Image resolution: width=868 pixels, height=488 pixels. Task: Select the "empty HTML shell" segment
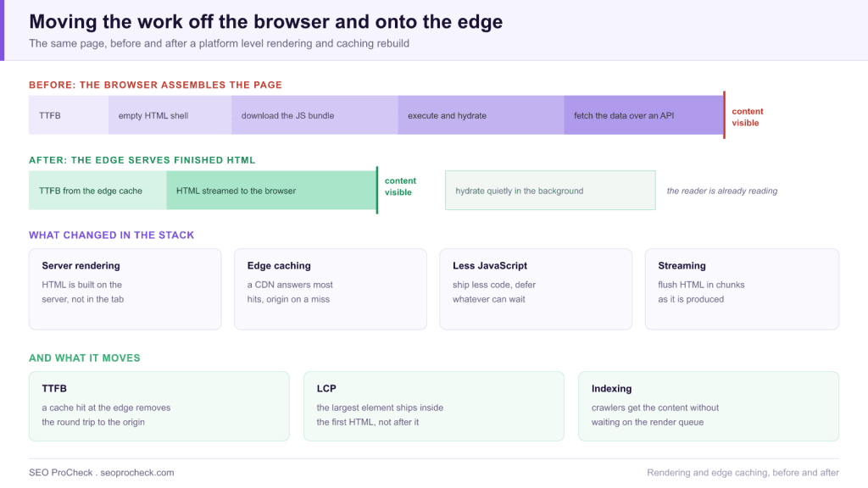[170, 115]
